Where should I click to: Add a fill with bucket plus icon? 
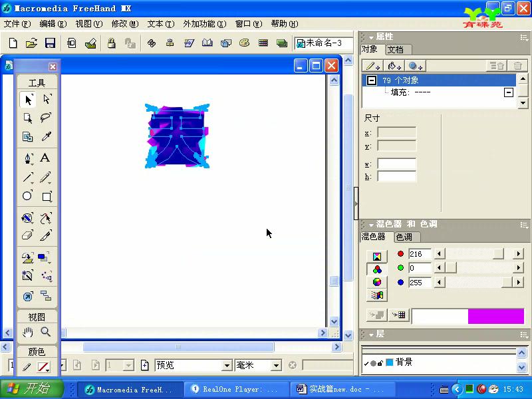tap(394, 66)
